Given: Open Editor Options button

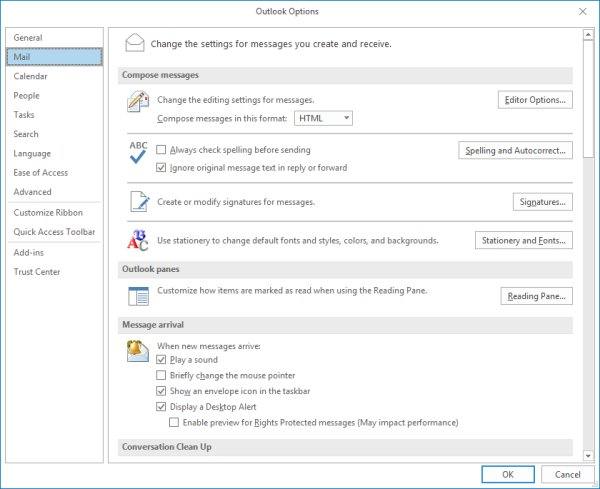Looking at the screenshot, I should [x=535, y=100].
